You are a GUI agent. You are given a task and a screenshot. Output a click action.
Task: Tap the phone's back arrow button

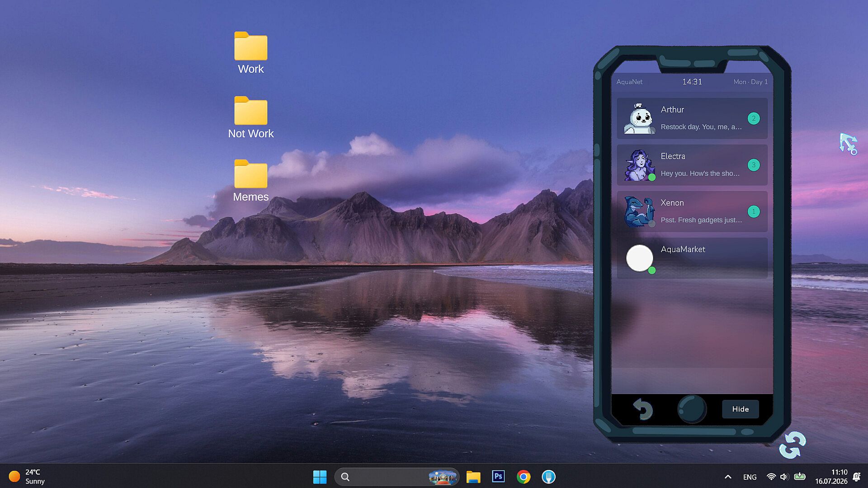tap(642, 409)
